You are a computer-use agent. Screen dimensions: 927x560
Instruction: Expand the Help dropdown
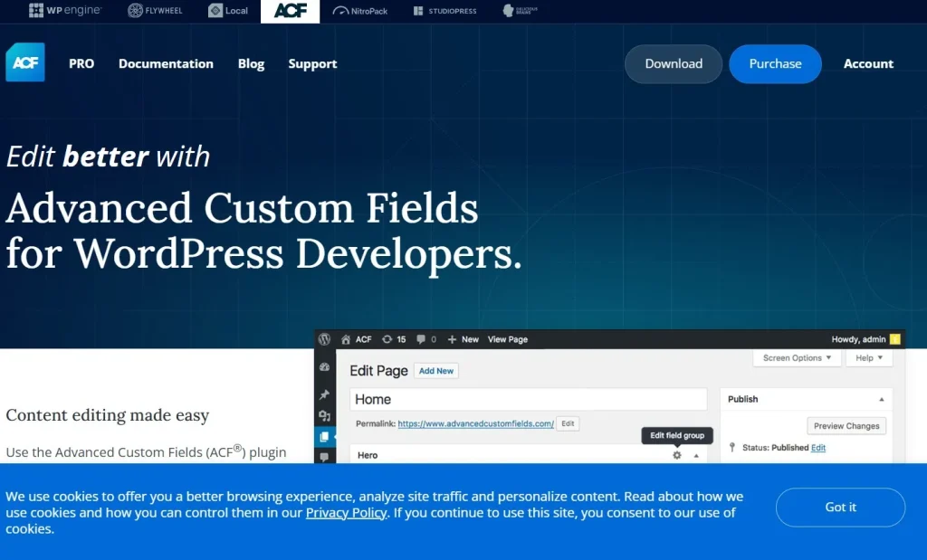pyautogui.click(x=869, y=358)
